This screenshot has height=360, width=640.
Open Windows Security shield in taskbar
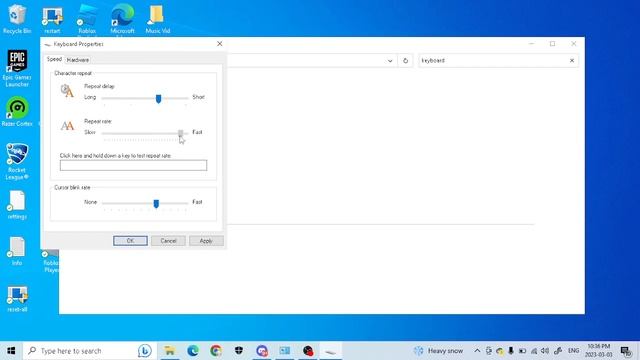[x=239, y=351]
